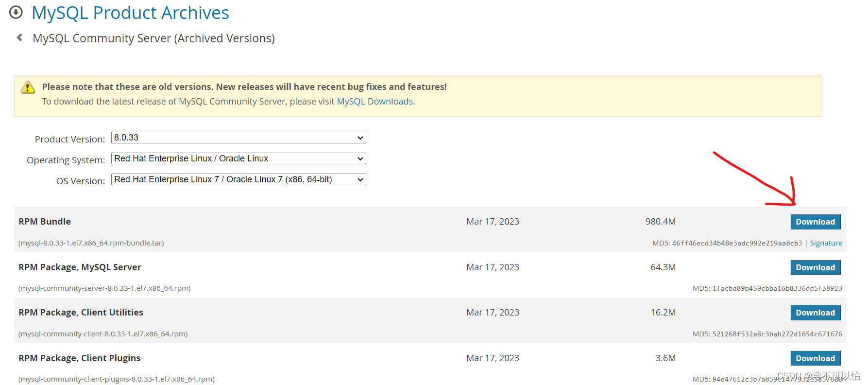Click the RPM Package, Client Utilities title
Viewport: 868px width, 385px height.
[81, 313]
